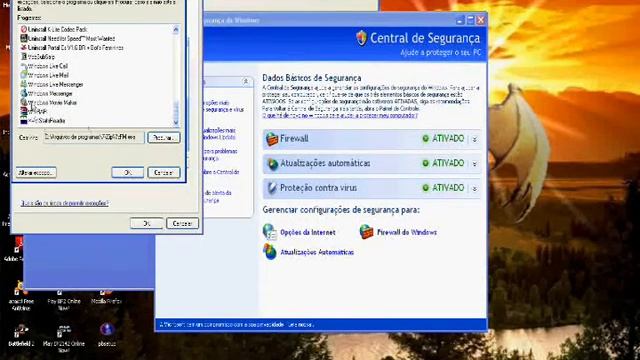Select the X-Fi StartReadme entry icon

tap(24, 120)
